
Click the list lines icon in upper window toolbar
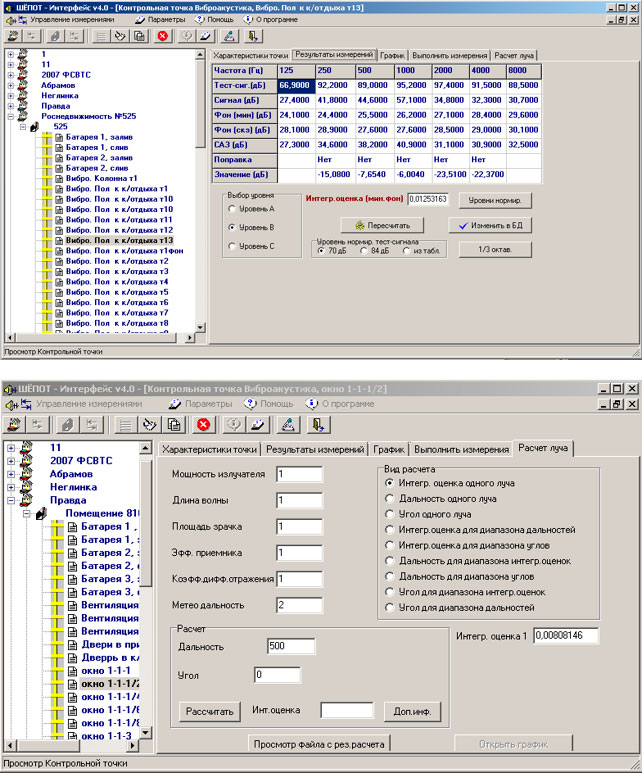point(101,36)
